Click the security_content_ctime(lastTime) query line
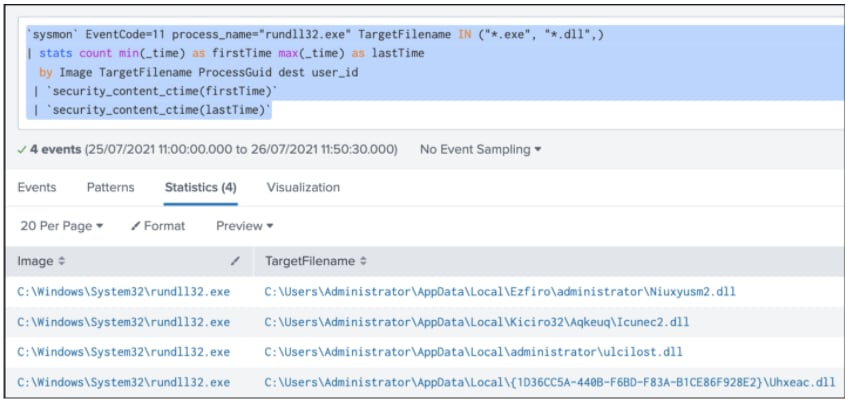This screenshot has height=402, width=847. click(x=151, y=110)
